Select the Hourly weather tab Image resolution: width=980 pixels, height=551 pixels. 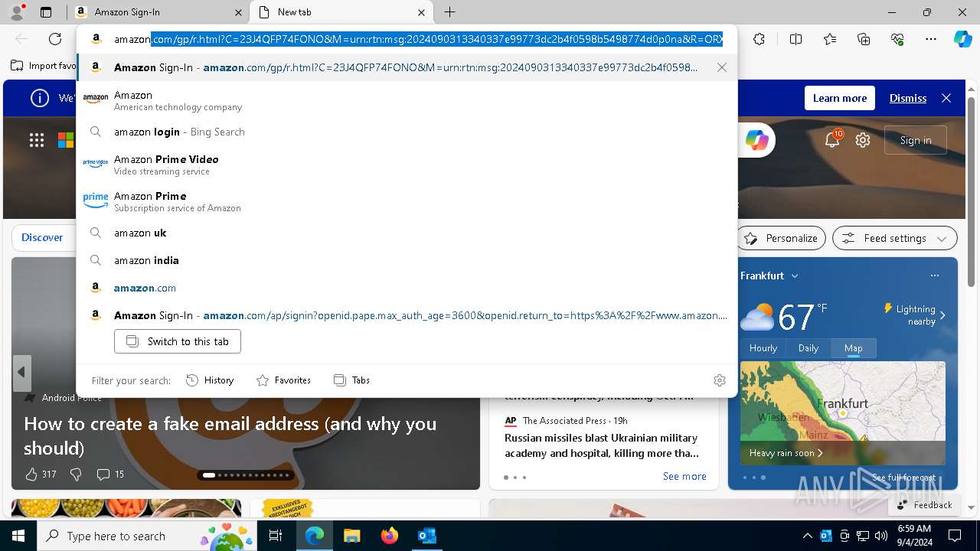(x=763, y=348)
